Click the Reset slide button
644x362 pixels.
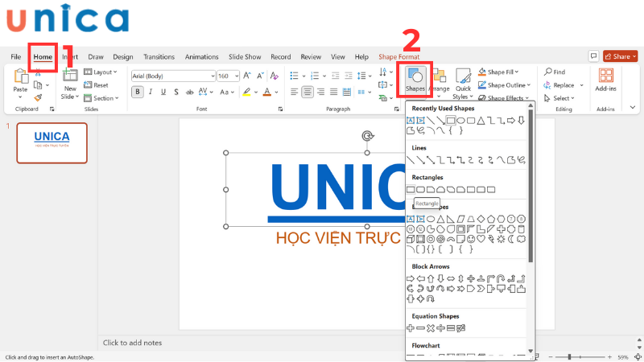coord(96,85)
